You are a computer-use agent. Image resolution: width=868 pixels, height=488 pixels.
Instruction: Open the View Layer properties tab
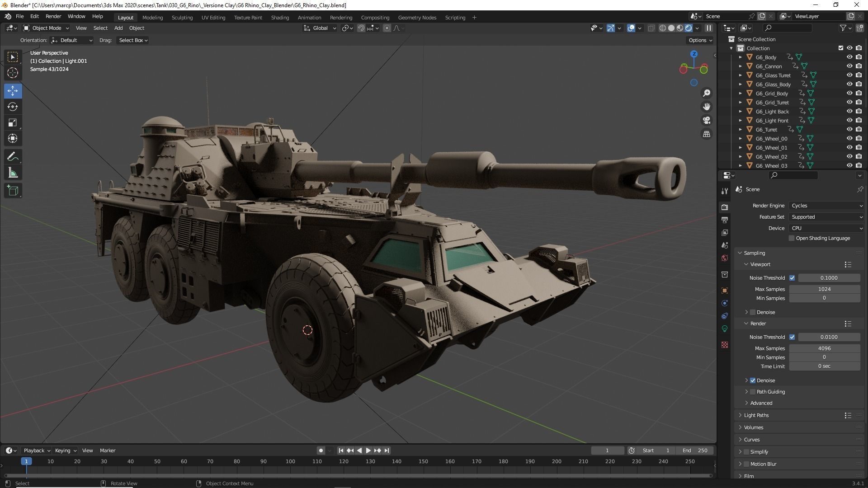(x=725, y=232)
